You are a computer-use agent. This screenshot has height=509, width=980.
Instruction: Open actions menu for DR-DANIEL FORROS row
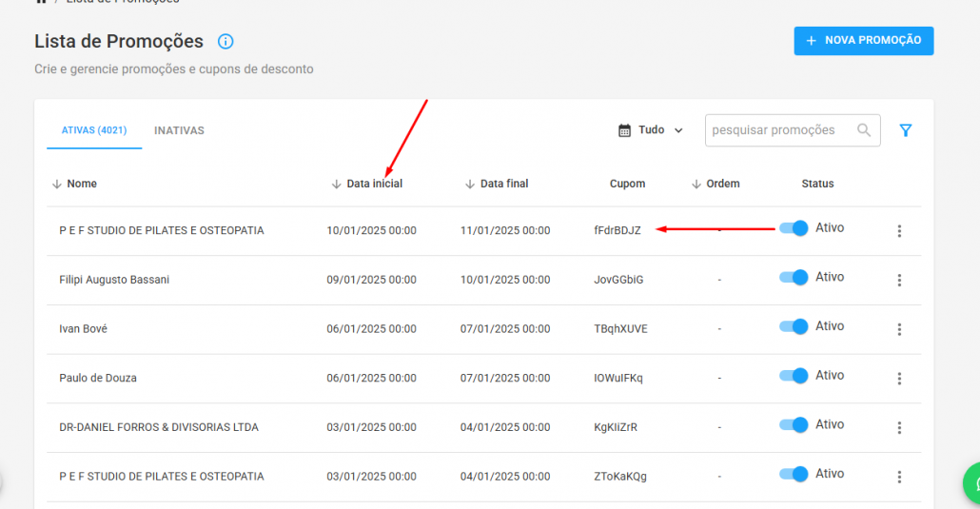click(899, 428)
